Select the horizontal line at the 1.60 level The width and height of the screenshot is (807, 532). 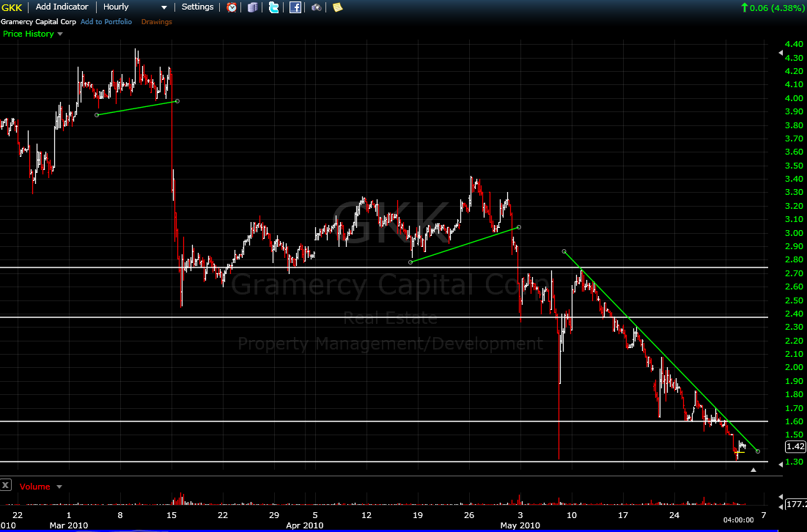[x=384, y=421]
